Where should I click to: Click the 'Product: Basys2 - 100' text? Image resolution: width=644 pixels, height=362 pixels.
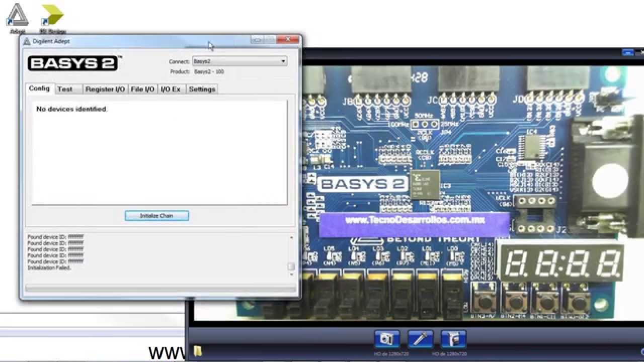pyautogui.click(x=197, y=72)
